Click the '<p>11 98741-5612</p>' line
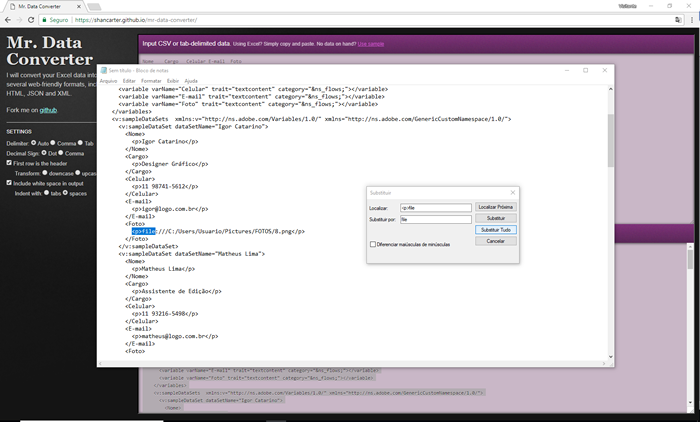The image size is (700, 422). 165,187
